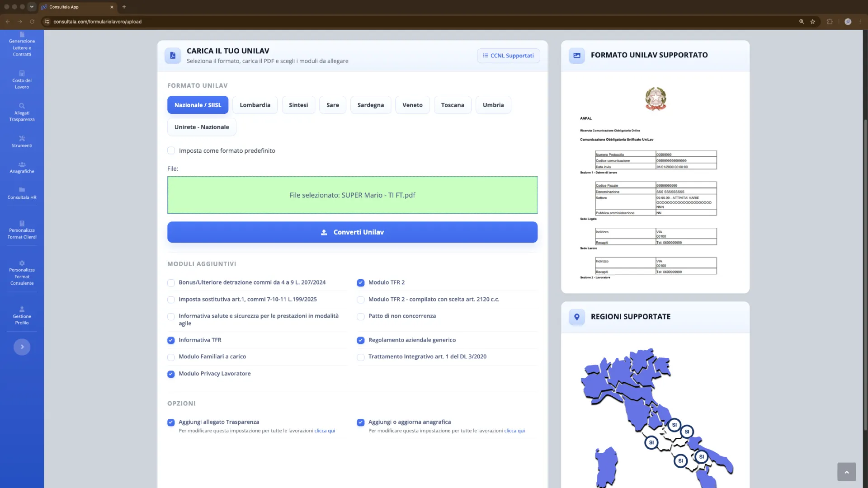The height and width of the screenshot is (488, 868).
Task: Uncheck the Informativa TFR module
Action: pyautogui.click(x=171, y=340)
